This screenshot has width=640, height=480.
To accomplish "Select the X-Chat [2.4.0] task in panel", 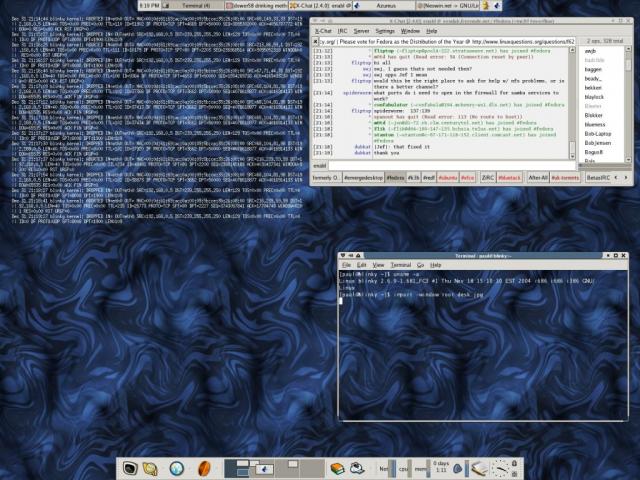I will 320,5.
